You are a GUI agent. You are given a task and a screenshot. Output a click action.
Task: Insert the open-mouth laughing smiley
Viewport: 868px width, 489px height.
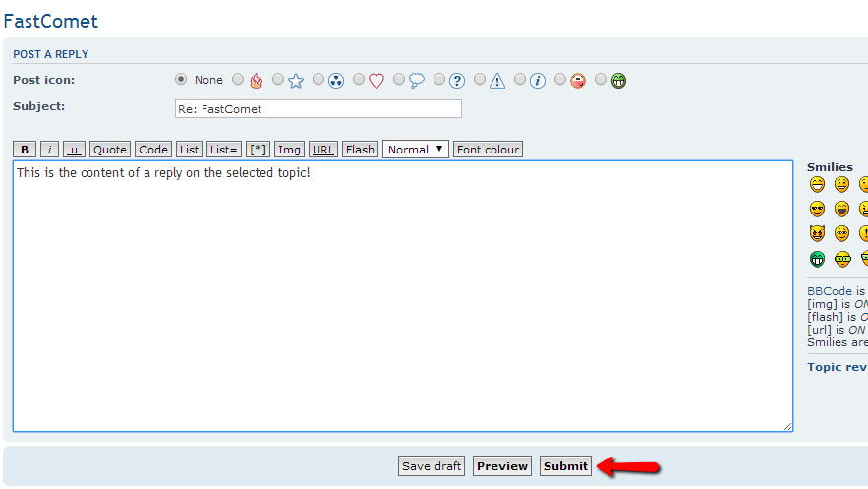(842, 209)
